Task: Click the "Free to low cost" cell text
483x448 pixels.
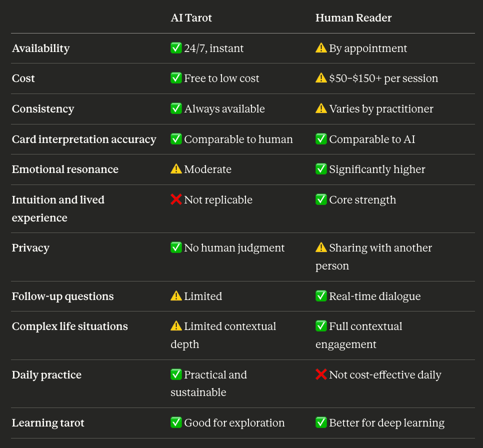Action: [221, 78]
